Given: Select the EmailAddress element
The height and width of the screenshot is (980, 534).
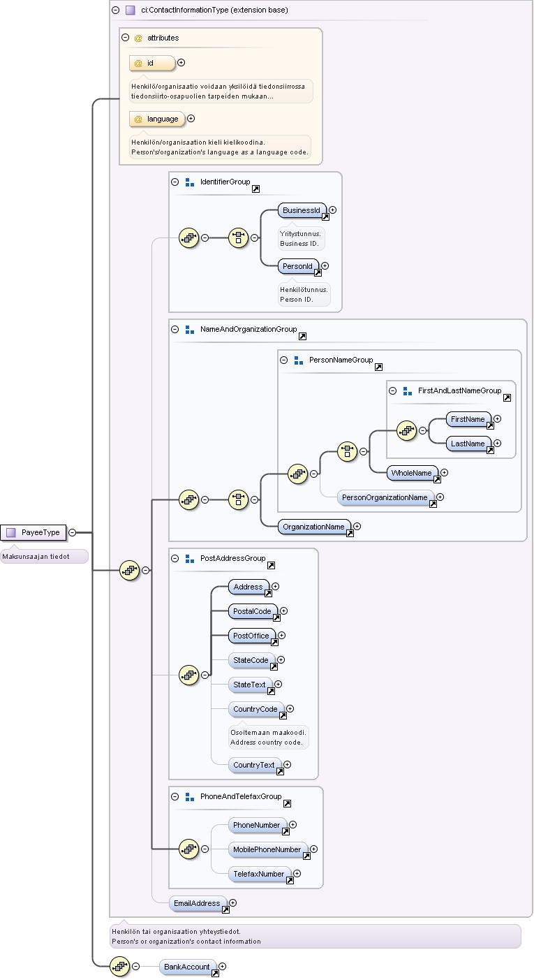Looking at the screenshot, I should (198, 904).
